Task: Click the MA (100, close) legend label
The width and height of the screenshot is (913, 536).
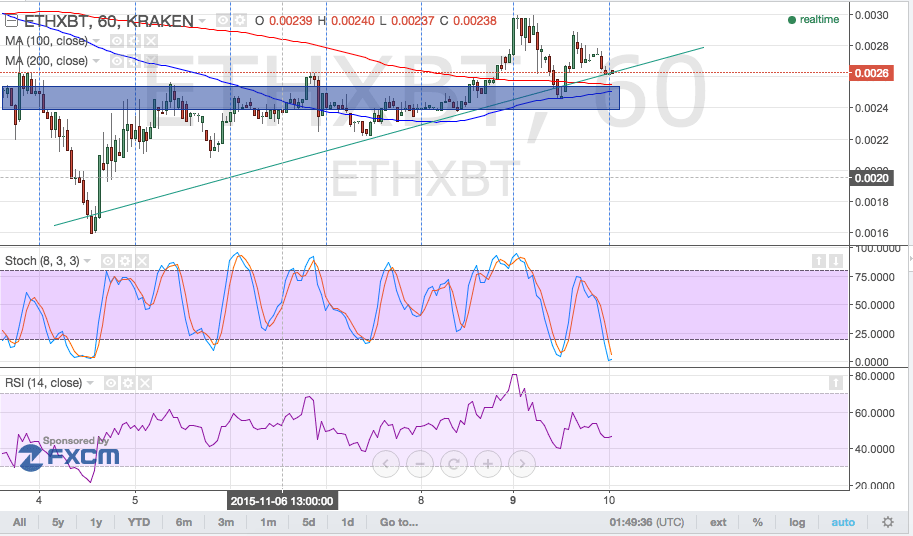Action: (x=47, y=41)
